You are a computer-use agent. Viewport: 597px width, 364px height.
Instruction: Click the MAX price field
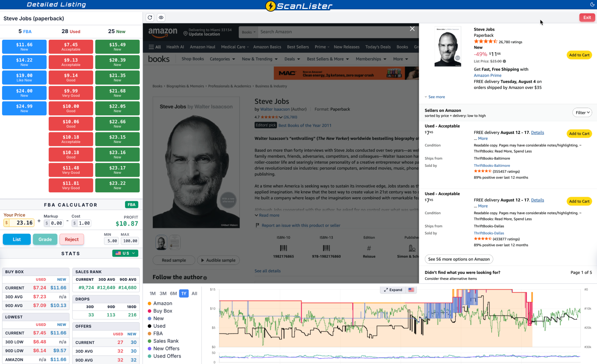tap(130, 241)
